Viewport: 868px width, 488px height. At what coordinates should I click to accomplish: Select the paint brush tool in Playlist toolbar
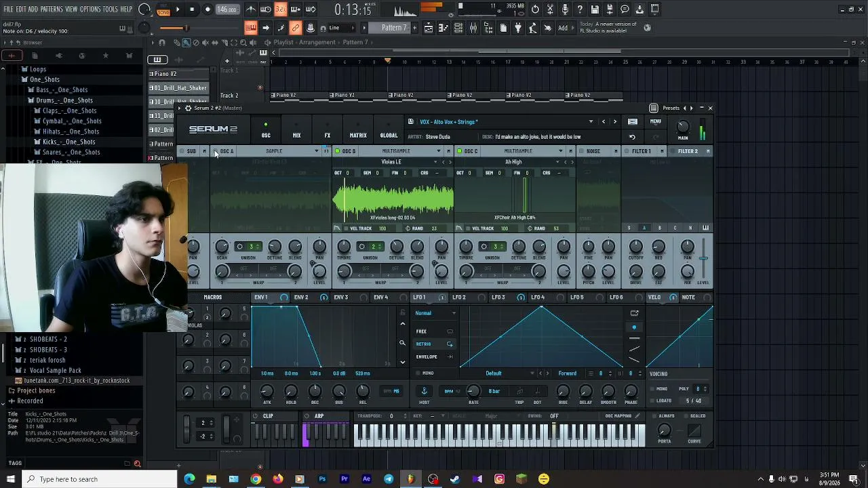pyautogui.click(x=186, y=43)
